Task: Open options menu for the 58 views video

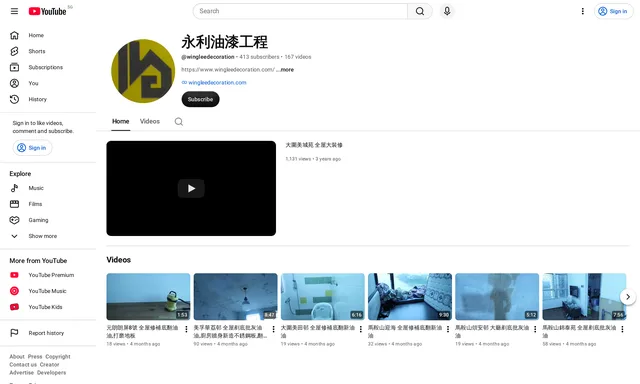Action: pos(622,329)
